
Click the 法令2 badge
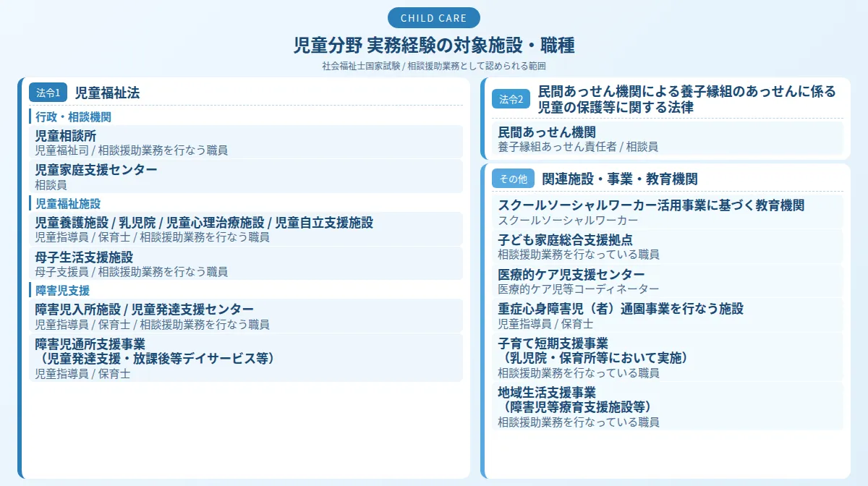(511, 99)
